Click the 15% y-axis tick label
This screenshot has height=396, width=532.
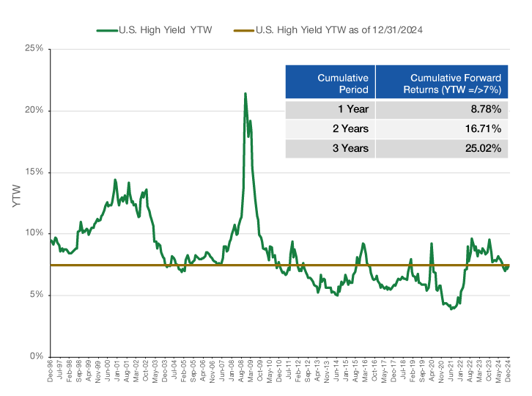(x=34, y=172)
